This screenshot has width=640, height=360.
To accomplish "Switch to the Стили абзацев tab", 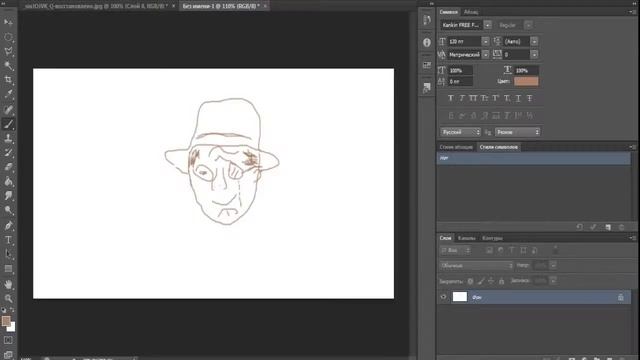I will pyautogui.click(x=456, y=147).
